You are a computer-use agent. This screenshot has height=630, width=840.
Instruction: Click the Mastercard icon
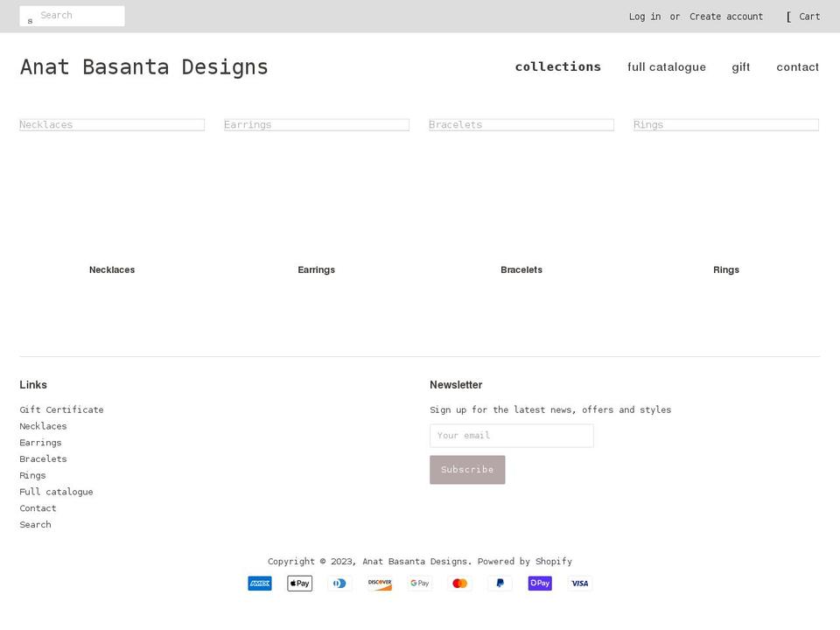(x=459, y=584)
